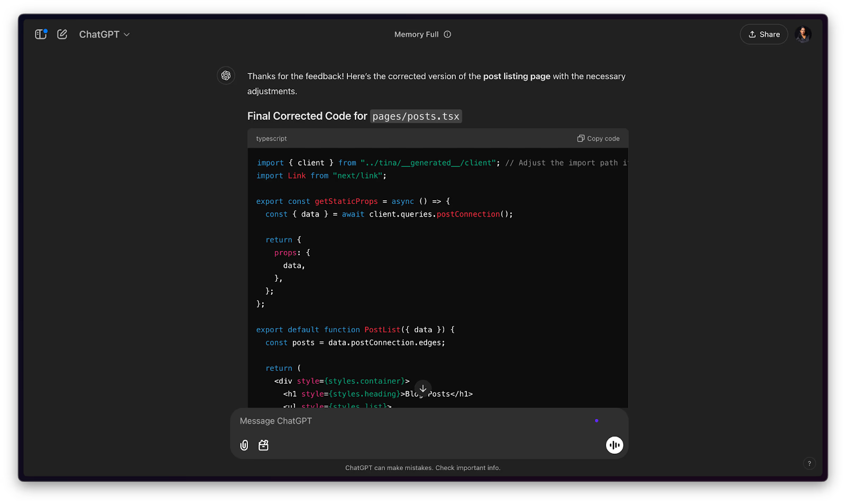This screenshot has width=846, height=504.
Task: Click the Memory Full info icon
Action: tap(447, 34)
